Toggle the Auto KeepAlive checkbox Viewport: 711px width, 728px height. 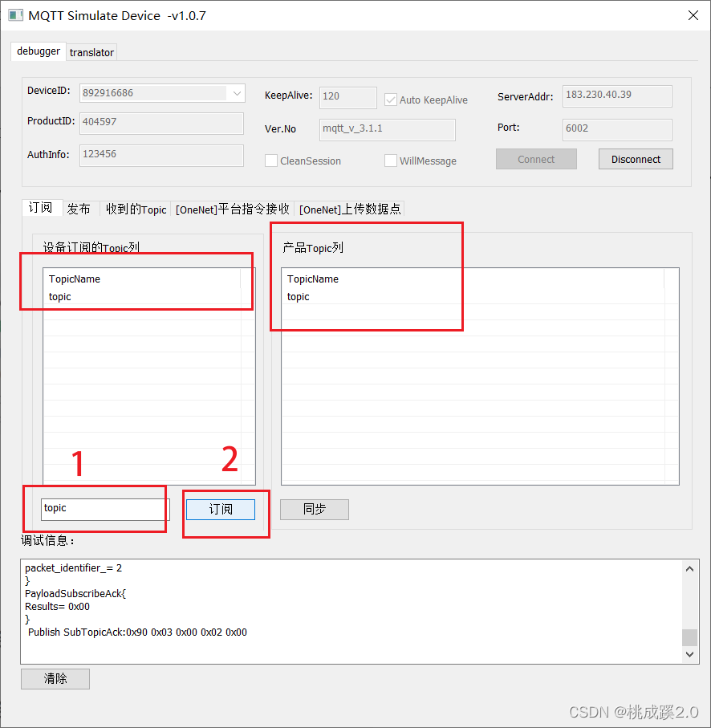[x=390, y=100]
